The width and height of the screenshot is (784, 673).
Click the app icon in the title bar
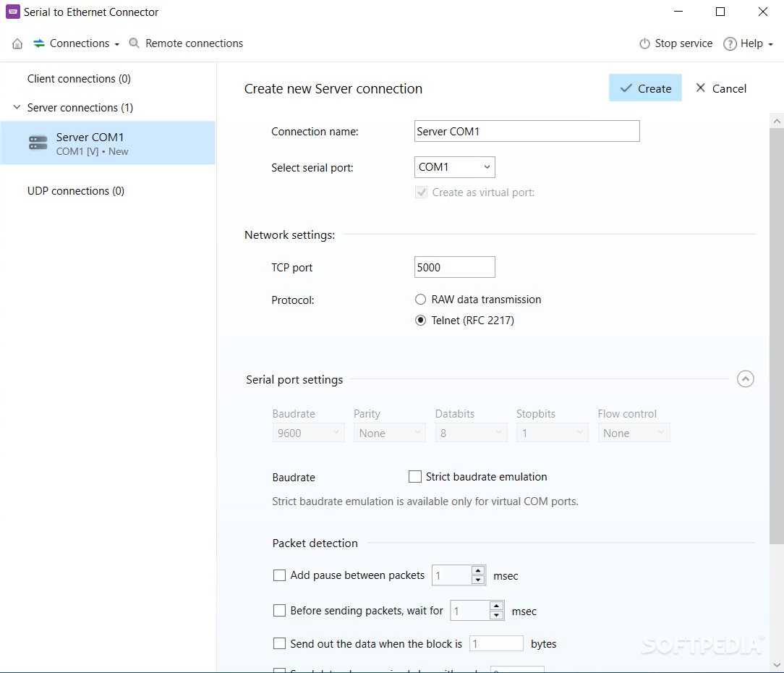12,12
